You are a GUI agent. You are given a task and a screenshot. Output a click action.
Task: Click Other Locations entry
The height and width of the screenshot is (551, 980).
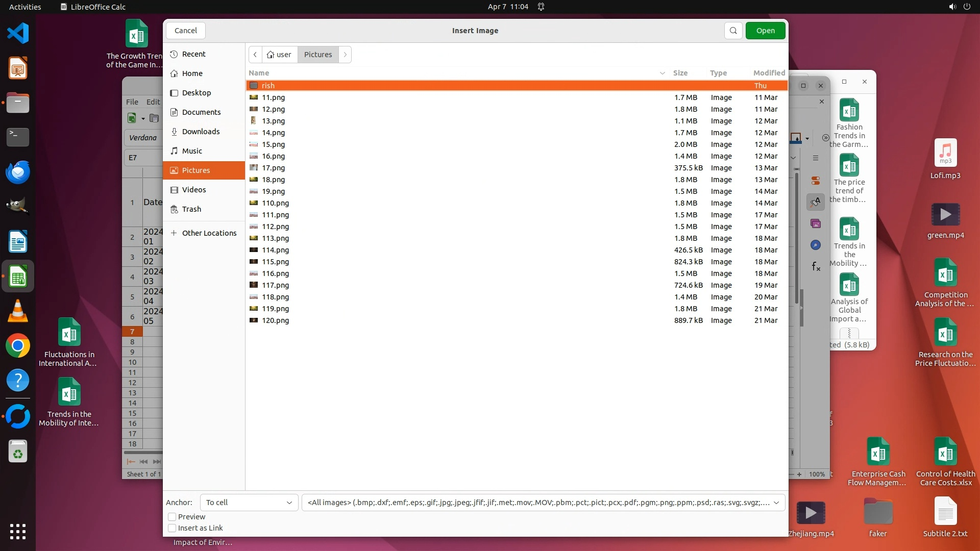coord(209,233)
